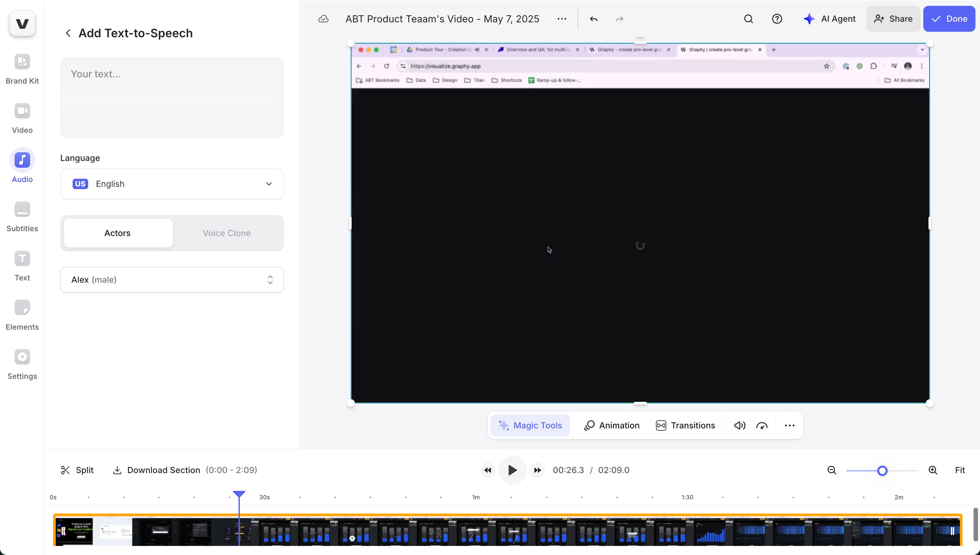The height and width of the screenshot is (555, 980).
Task: Click the project title text
Action: click(x=442, y=19)
